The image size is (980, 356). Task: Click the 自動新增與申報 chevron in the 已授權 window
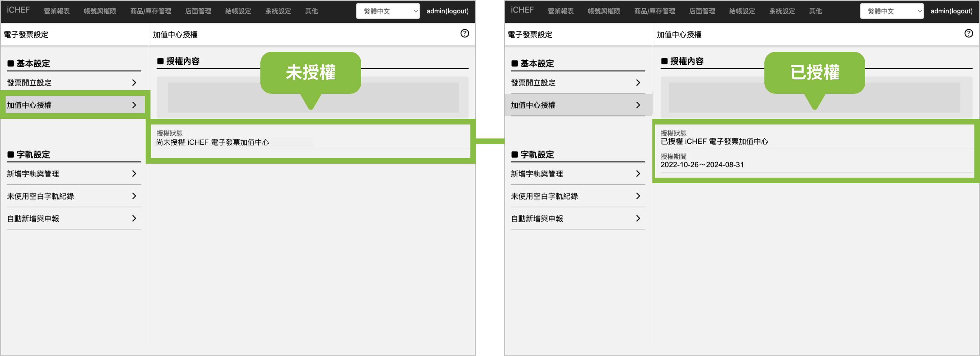click(x=638, y=219)
